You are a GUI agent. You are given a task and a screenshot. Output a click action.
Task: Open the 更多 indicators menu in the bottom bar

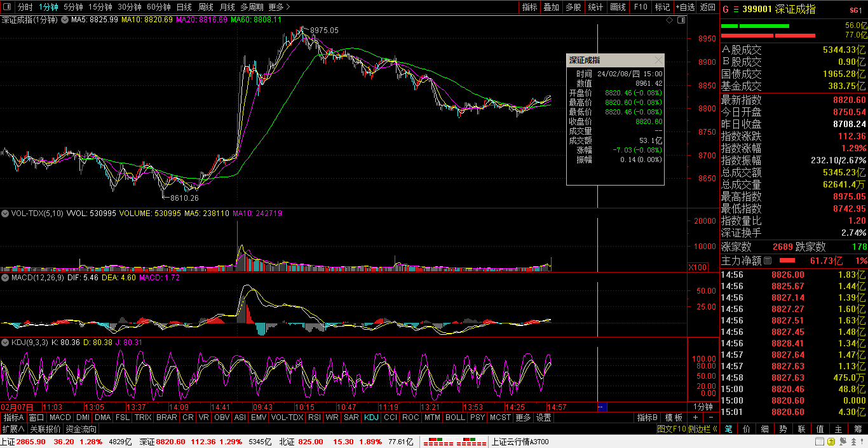[523, 417]
